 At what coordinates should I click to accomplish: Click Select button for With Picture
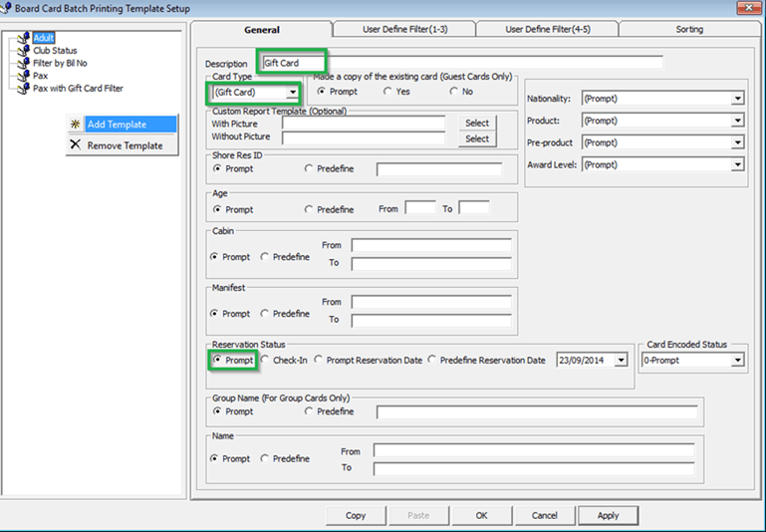477,124
